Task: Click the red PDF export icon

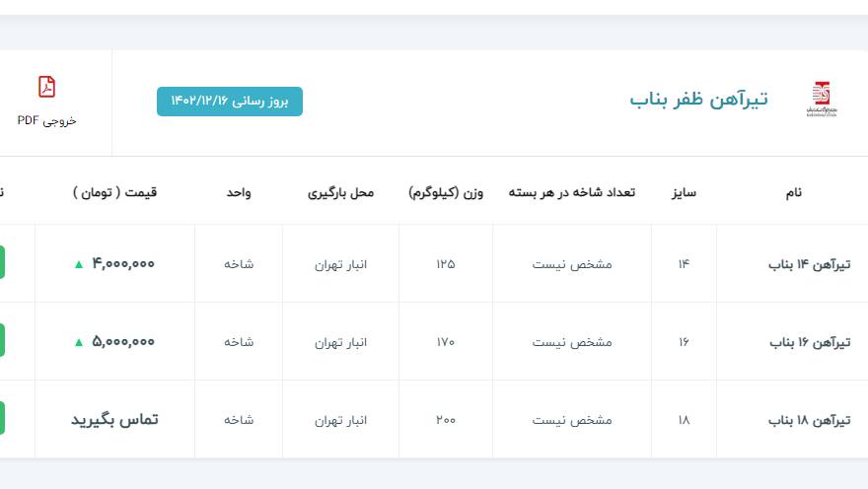Action: [46, 87]
